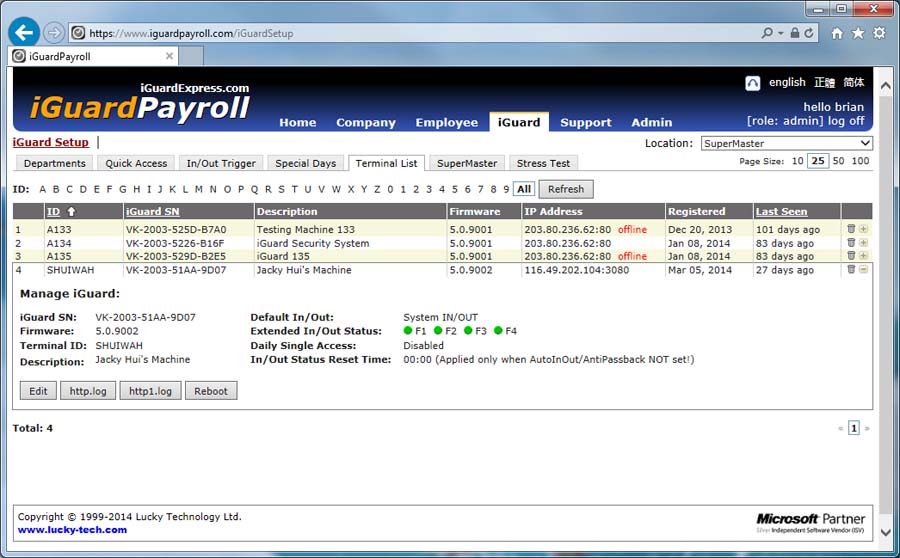
Task: Click log off link
Action: [845, 121]
